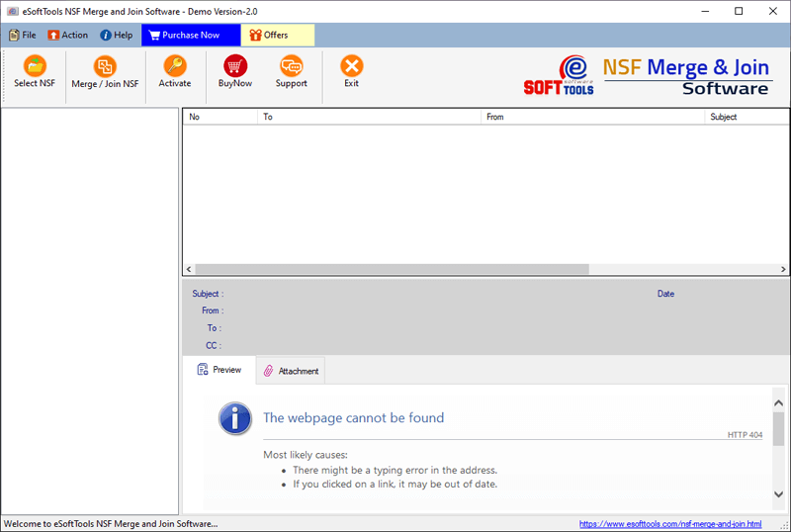
Task: Open the Action menu
Action: click(x=67, y=35)
